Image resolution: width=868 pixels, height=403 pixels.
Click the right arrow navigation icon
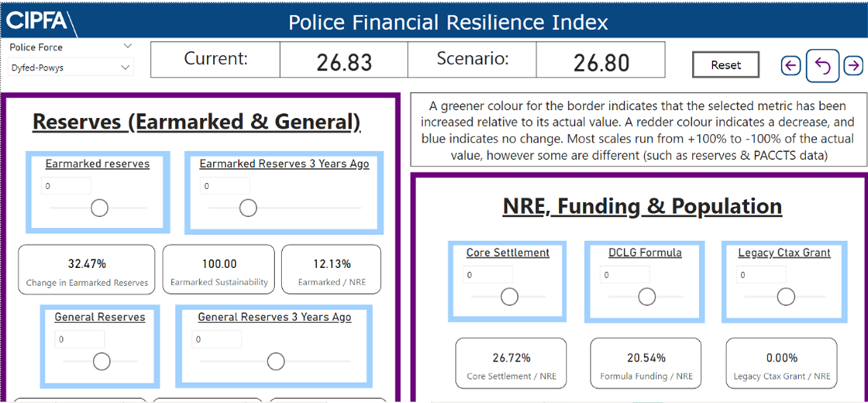pyautogui.click(x=853, y=66)
